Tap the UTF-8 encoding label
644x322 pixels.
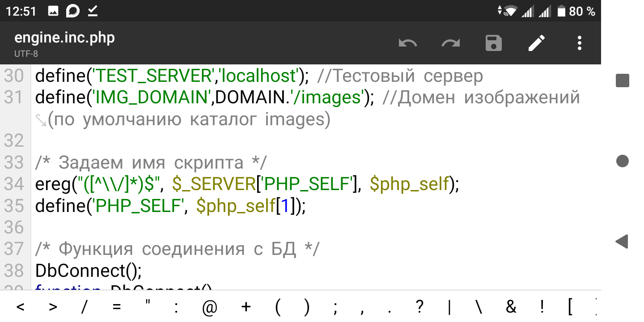[x=26, y=54]
